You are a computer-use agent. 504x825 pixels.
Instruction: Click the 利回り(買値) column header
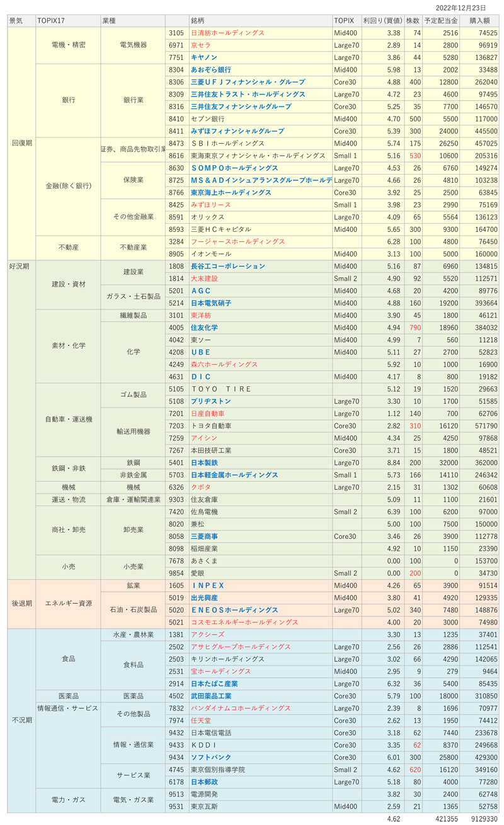pos(383,20)
